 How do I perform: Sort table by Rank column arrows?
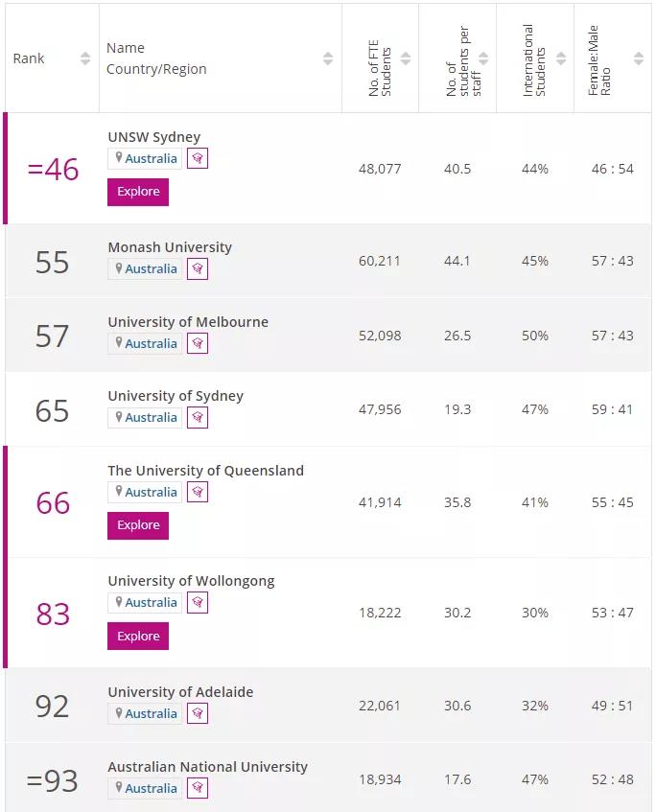click(85, 58)
